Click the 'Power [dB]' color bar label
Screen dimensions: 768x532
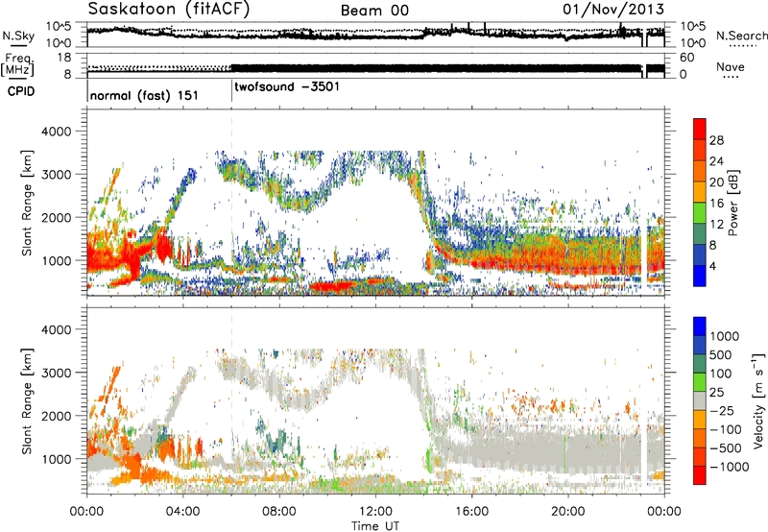(x=732, y=203)
